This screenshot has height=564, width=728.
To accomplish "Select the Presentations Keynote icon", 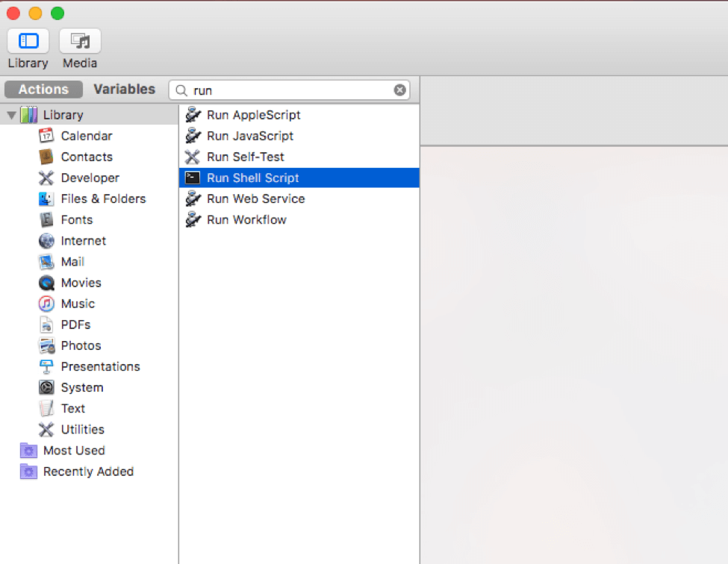I will click(x=46, y=366).
